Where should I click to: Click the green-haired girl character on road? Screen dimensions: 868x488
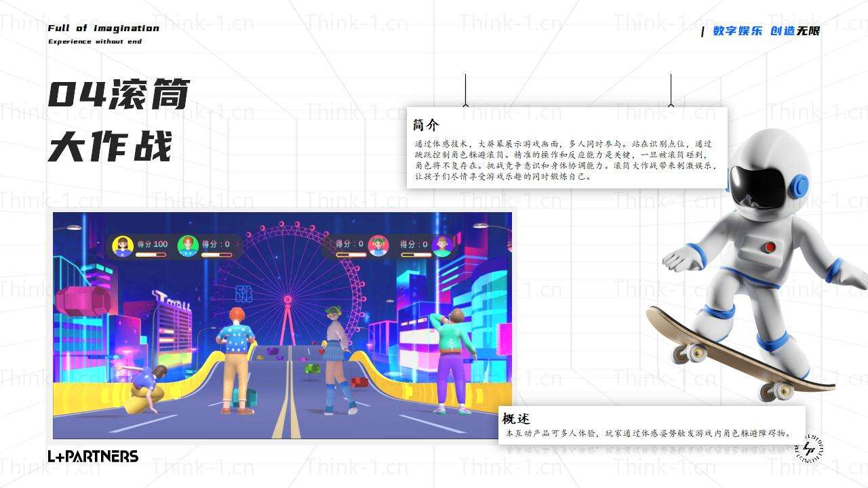338,360
